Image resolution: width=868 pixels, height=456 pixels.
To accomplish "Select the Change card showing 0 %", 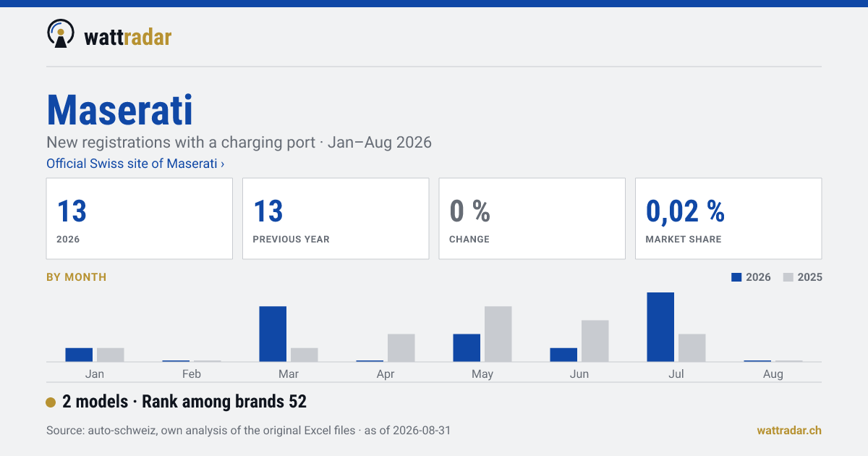I will [532, 219].
